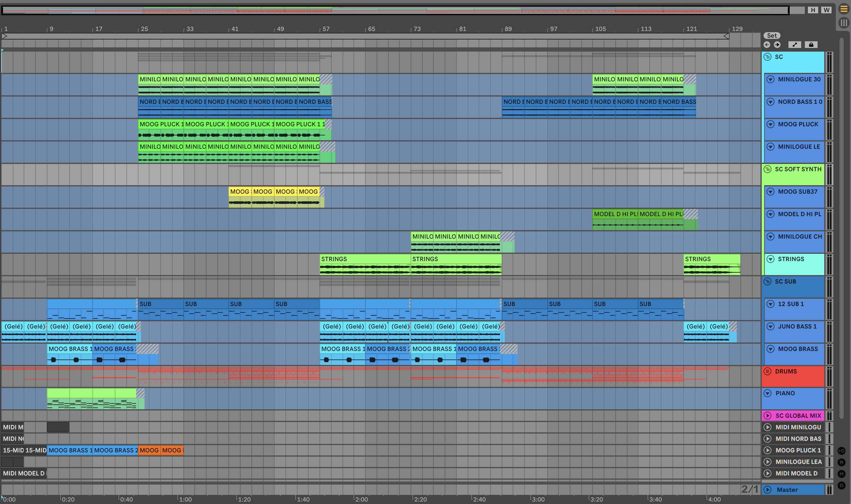This screenshot has width=851, height=504.
Task: Jump to the next locator arrow
Action: pos(777,45)
